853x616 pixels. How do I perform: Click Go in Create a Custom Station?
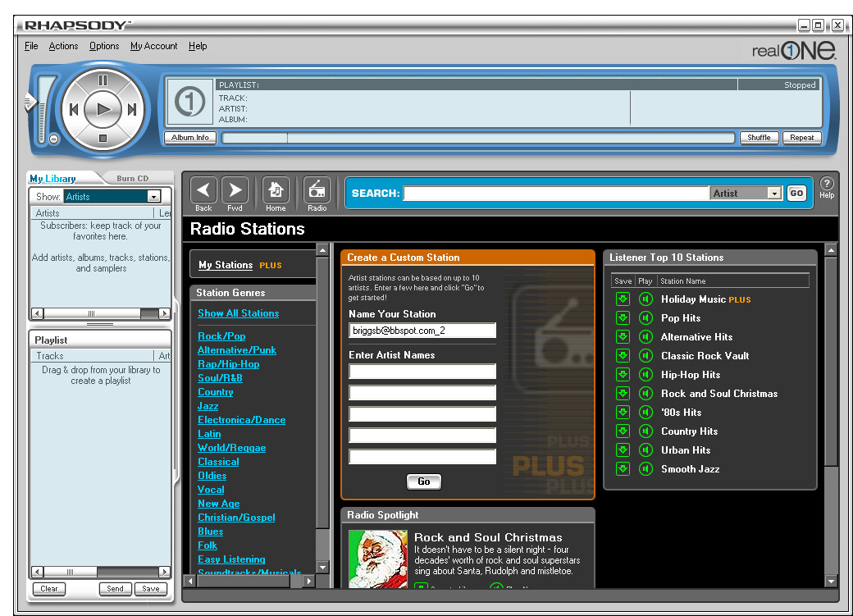[x=424, y=481]
